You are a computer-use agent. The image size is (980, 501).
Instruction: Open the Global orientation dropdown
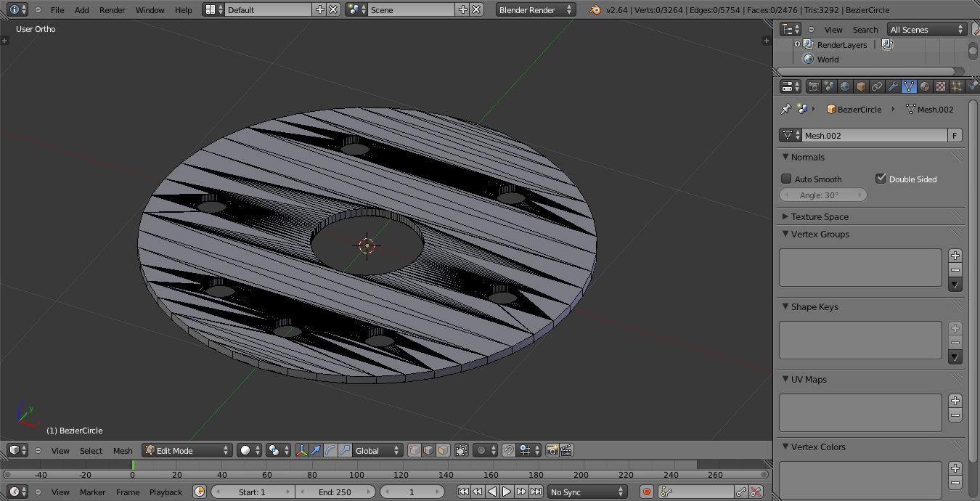click(x=377, y=450)
